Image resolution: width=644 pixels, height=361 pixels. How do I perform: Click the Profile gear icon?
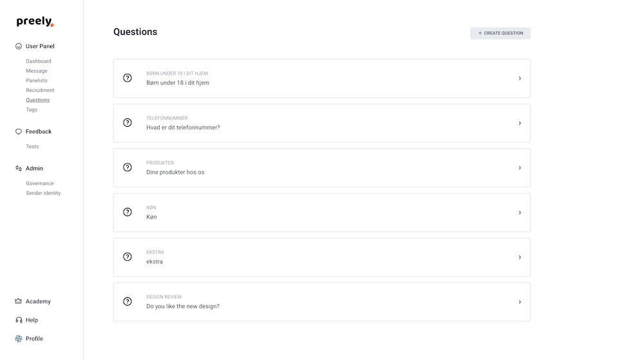[19, 339]
